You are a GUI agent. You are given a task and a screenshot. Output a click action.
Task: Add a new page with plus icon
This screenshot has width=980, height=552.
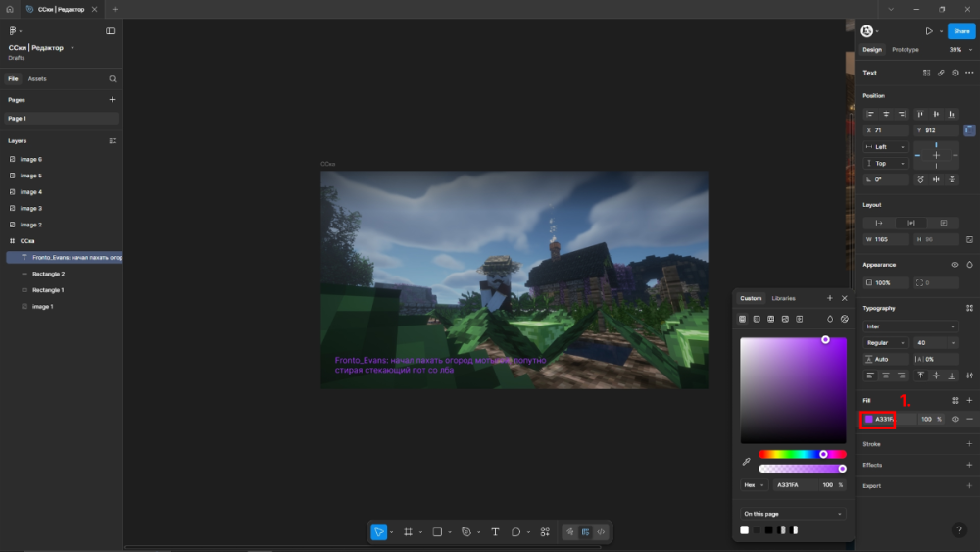[112, 99]
